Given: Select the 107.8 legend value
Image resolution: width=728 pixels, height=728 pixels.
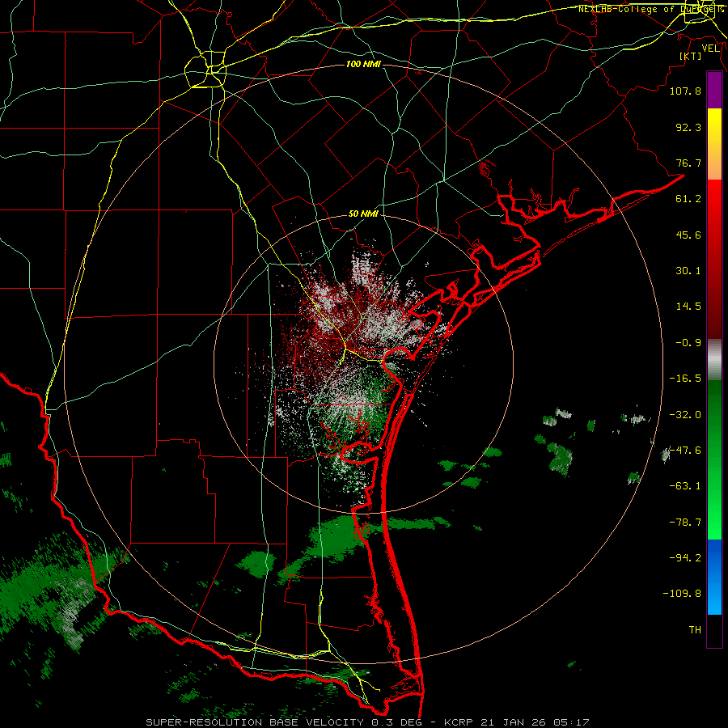Looking at the screenshot, I should pos(685,91).
